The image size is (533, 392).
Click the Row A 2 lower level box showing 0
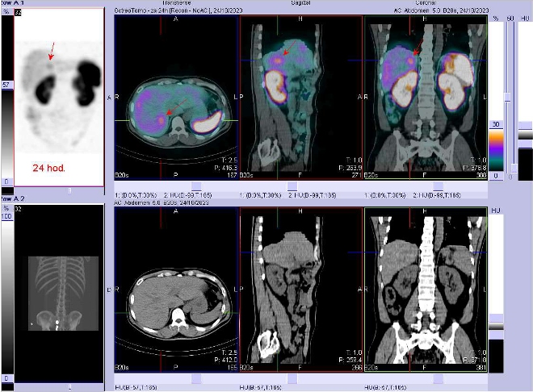click(6, 378)
